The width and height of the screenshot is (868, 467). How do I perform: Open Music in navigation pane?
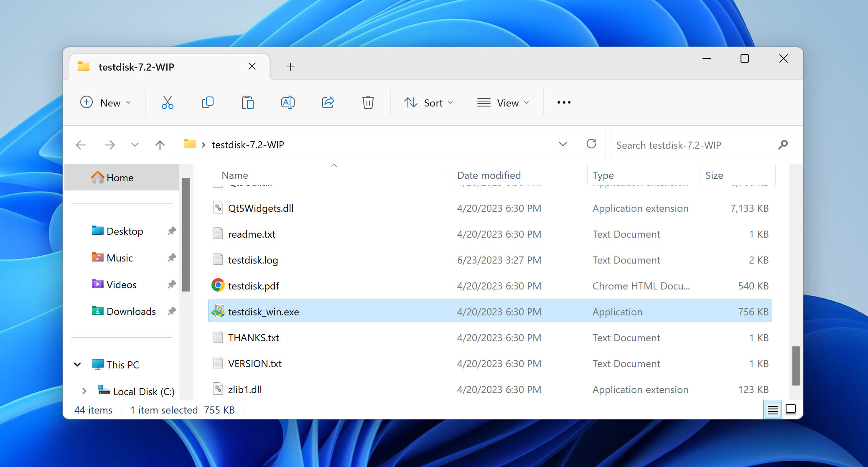point(120,258)
